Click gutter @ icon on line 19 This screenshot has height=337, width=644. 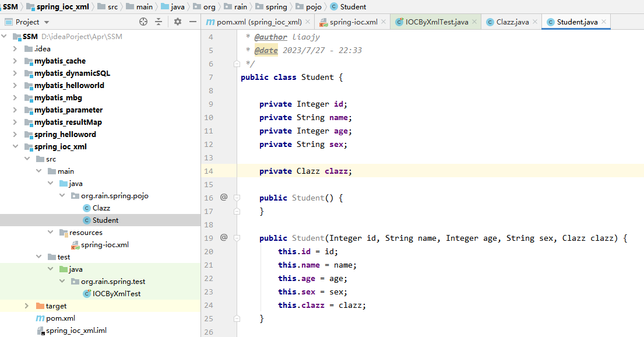[x=224, y=237]
